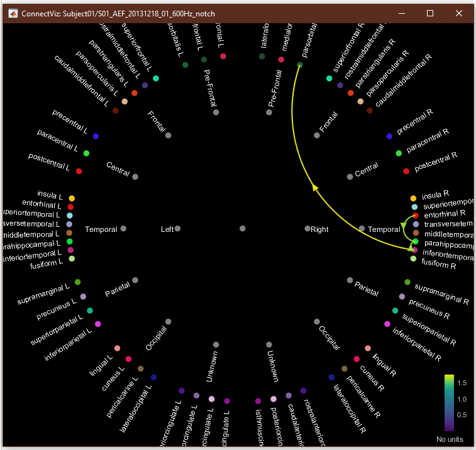
Task: Click the fusiform R node
Action: click(x=413, y=258)
